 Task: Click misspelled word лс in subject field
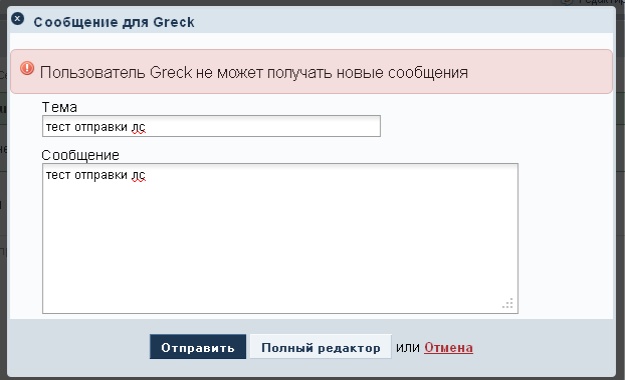pos(139,127)
